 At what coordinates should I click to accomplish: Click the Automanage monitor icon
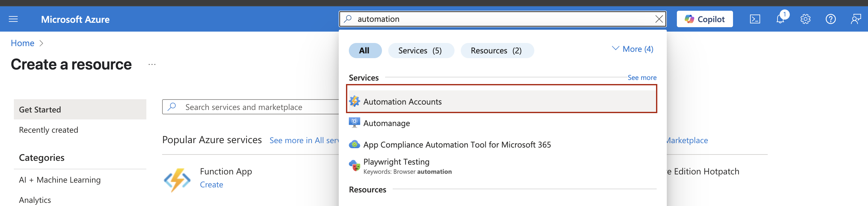pyautogui.click(x=355, y=123)
